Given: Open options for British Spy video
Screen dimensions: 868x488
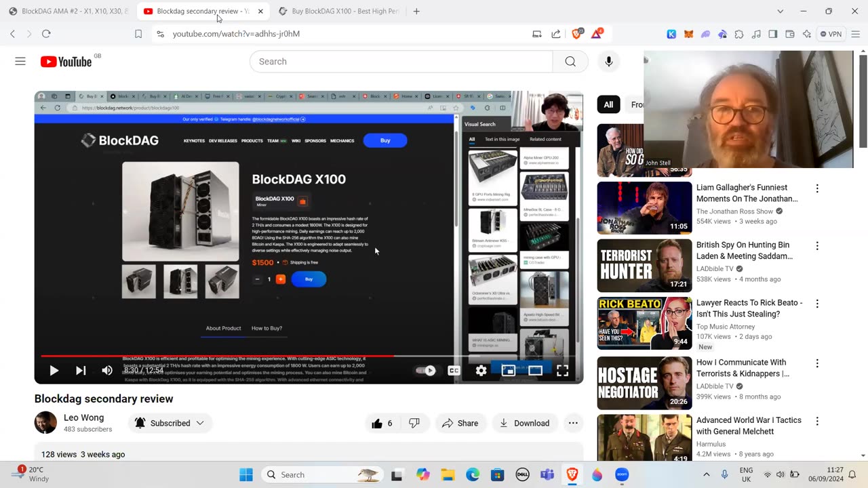Looking at the screenshot, I should click(817, 246).
